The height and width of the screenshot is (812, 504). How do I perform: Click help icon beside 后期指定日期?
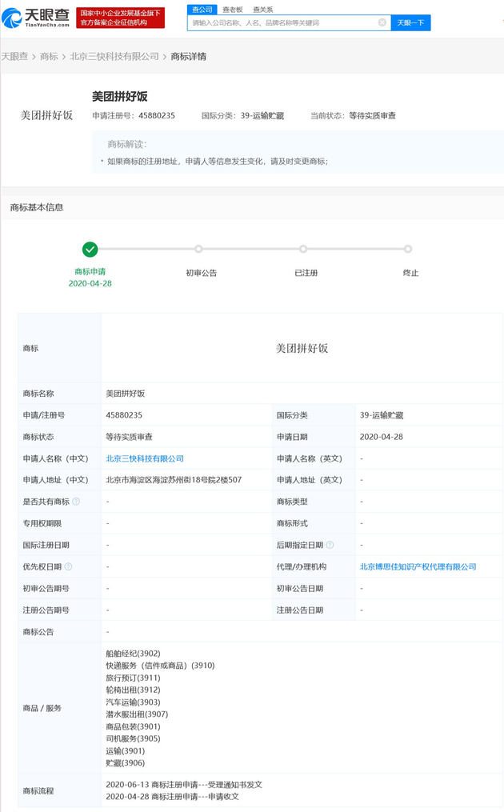point(330,545)
